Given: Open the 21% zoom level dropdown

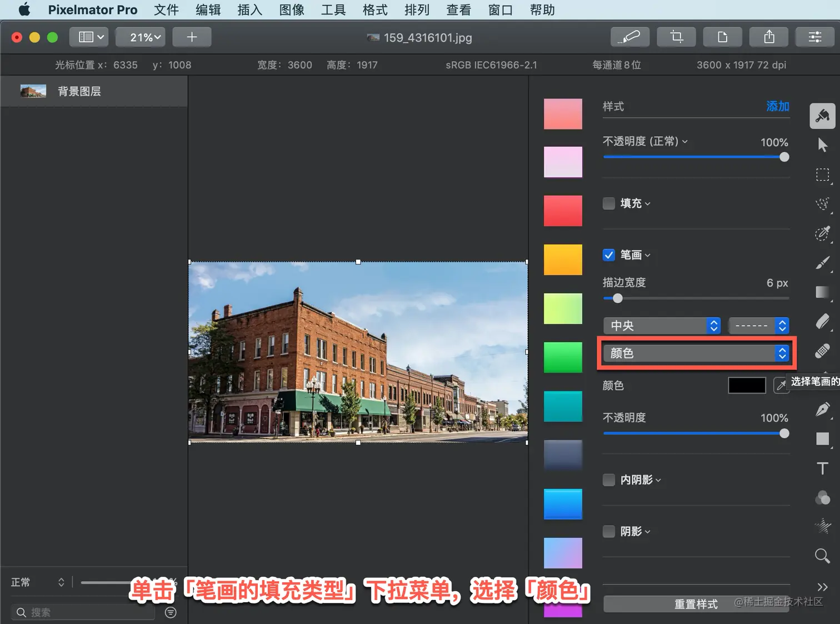Looking at the screenshot, I should click(141, 37).
